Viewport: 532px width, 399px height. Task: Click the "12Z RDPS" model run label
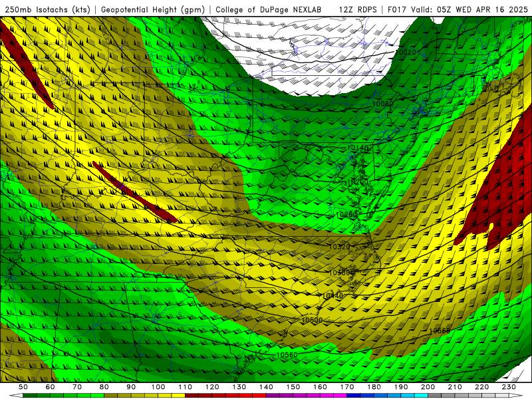(x=358, y=10)
